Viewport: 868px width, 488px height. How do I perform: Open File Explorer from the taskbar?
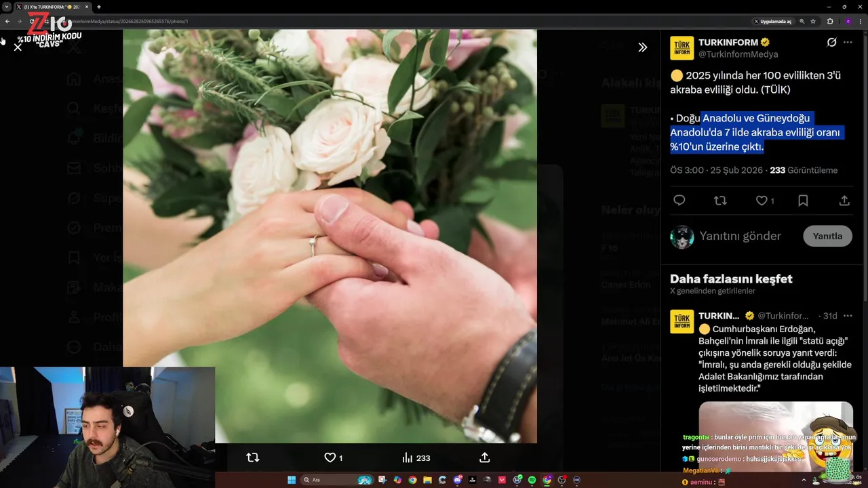click(427, 480)
